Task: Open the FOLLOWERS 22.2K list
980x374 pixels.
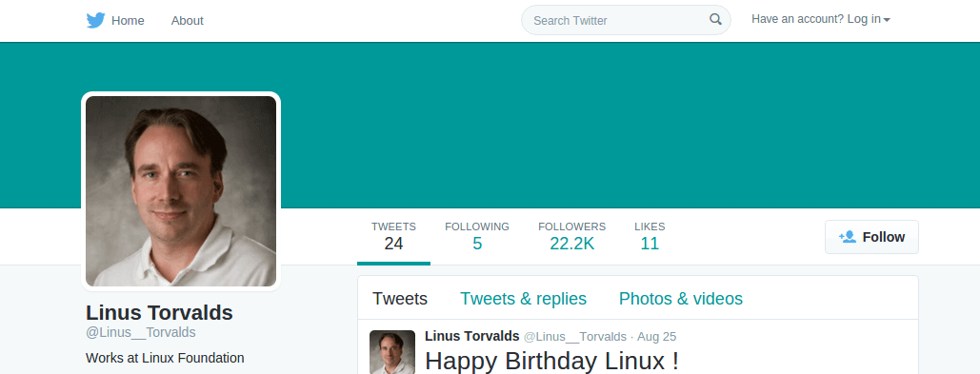Action: 571,237
